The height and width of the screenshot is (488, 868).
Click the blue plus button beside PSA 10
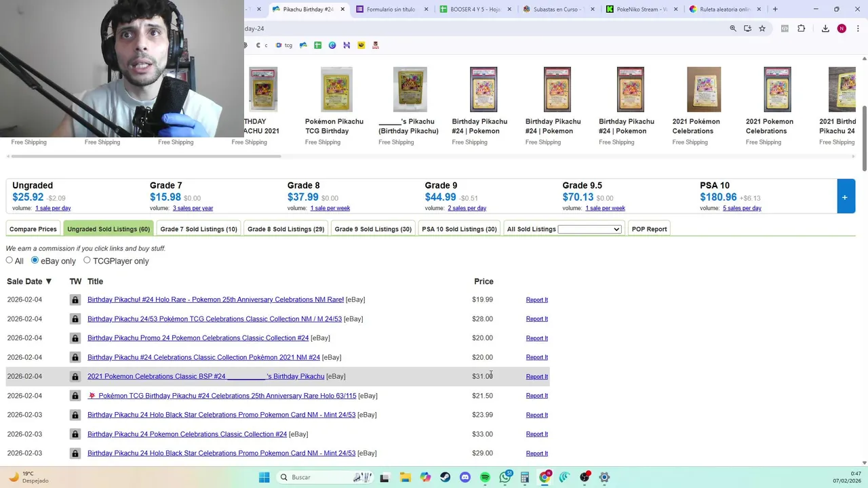846,197
